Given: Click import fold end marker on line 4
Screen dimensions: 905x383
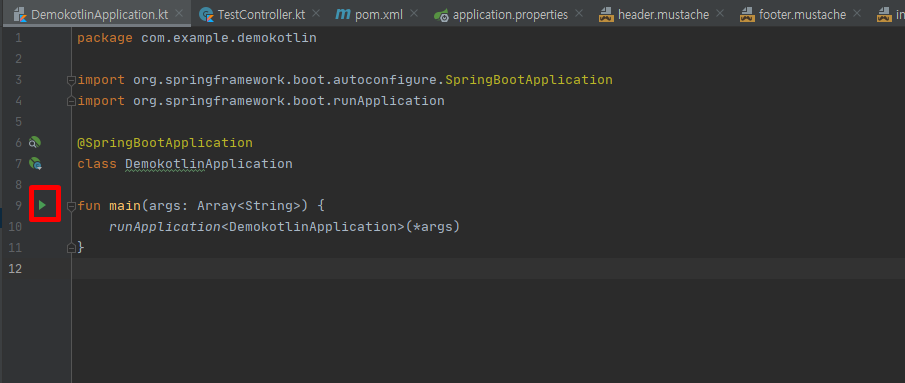Looking at the screenshot, I should coord(72,102).
